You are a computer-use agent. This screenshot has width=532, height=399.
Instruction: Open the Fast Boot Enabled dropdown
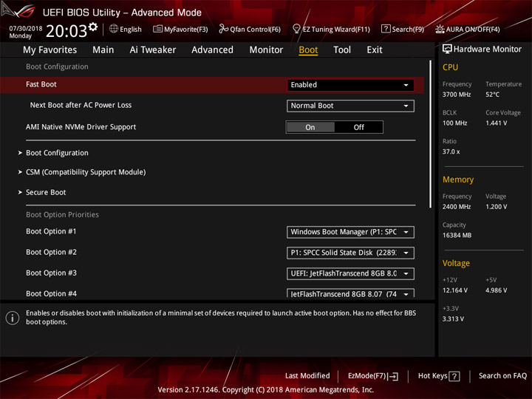click(350, 85)
